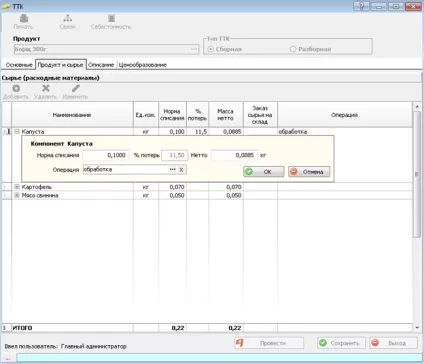Switch to the Основные tab

coord(19,65)
